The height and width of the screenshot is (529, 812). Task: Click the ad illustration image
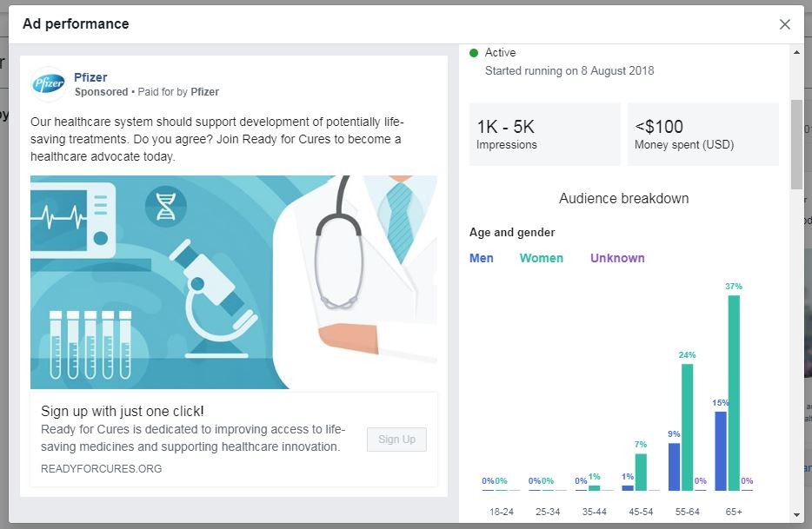pyautogui.click(x=234, y=282)
